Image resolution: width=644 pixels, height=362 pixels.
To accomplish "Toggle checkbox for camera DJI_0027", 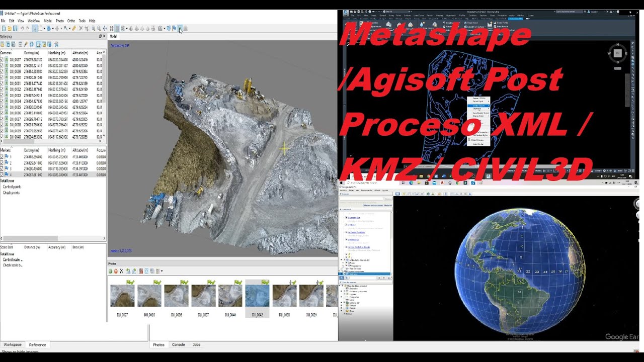I will click(2, 59).
